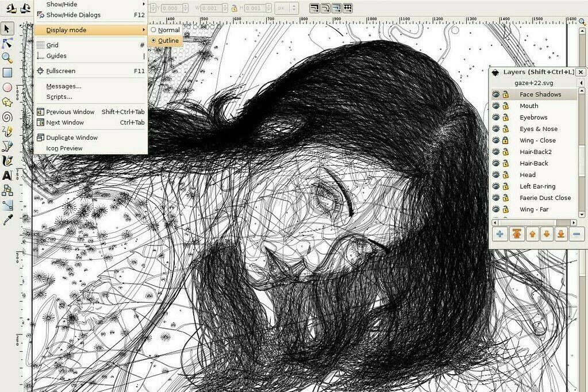Select the Text tool
The height and width of the screenshot is (392, 588).
pyautogui.click(x=7, y=175)
